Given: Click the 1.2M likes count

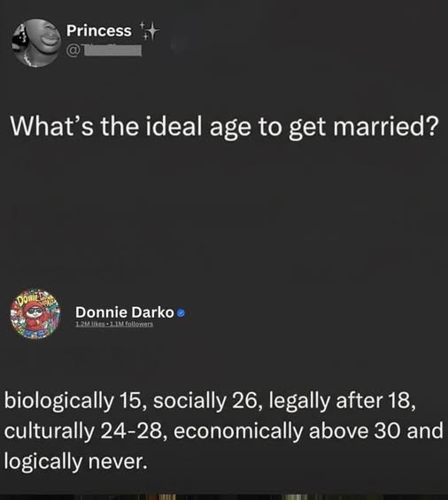Looking at the screenshot, I should [x=89, y=324].
